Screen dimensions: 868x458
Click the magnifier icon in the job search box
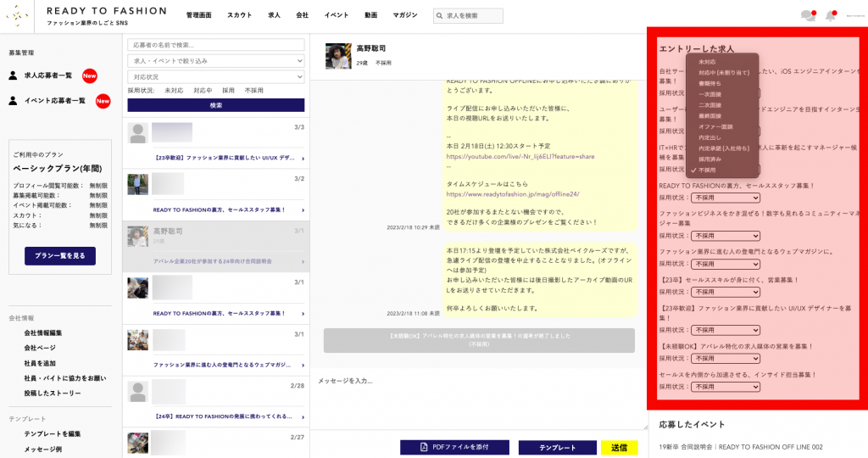pos(440,16)
